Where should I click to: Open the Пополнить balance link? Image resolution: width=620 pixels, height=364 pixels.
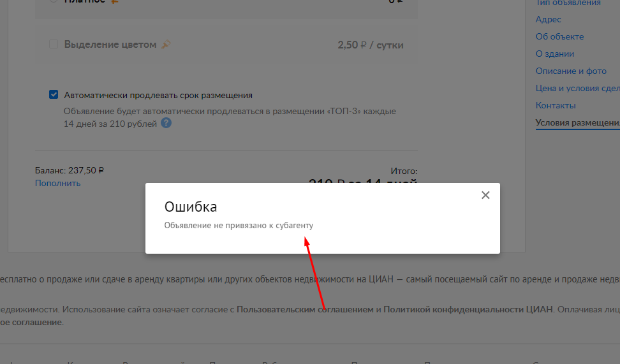coord(58,184)
